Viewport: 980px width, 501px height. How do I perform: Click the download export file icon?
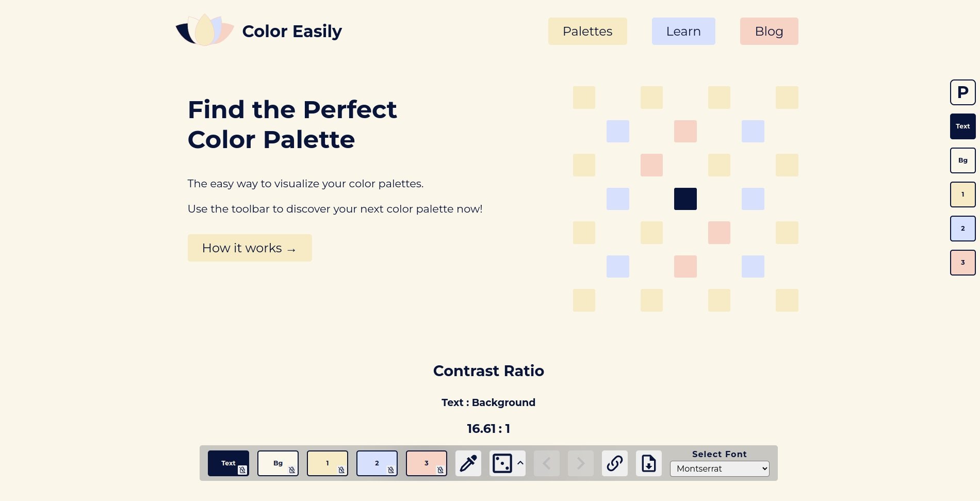coord(649,463)
